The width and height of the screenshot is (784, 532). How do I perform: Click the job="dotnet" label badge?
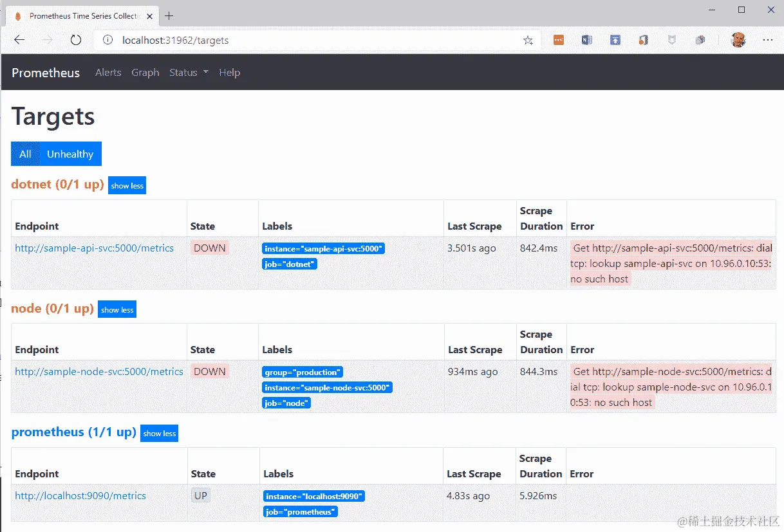click(290, 264)
